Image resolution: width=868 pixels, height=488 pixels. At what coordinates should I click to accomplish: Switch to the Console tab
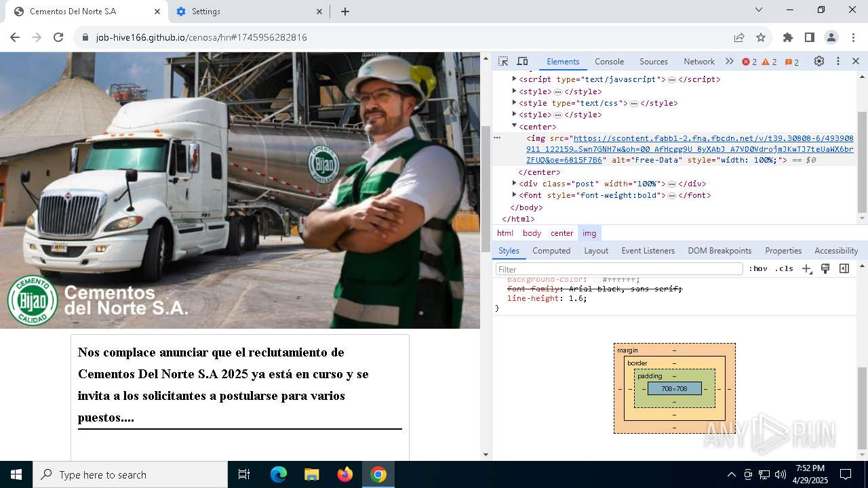coord(609,61)
